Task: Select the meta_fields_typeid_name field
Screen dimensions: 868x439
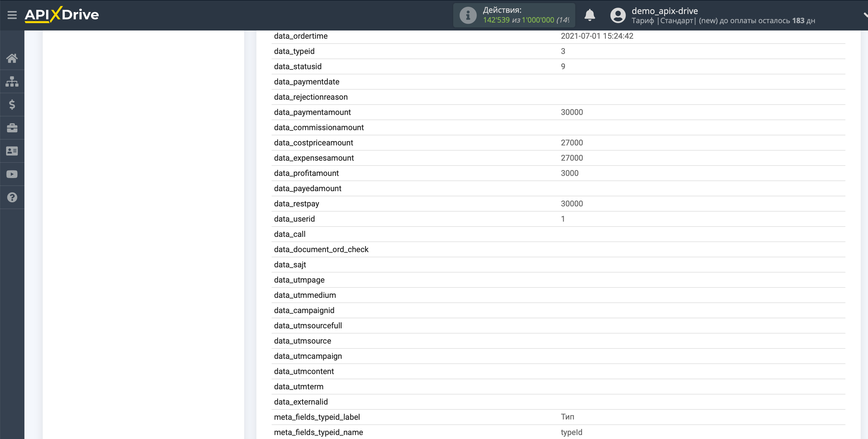Action: click(318, 432)
